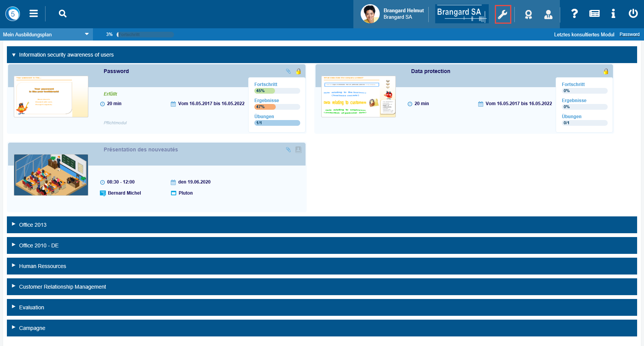Open the last consulted Password module link
This screenshot has height=346, width=644.
click(x=629, y=34)
